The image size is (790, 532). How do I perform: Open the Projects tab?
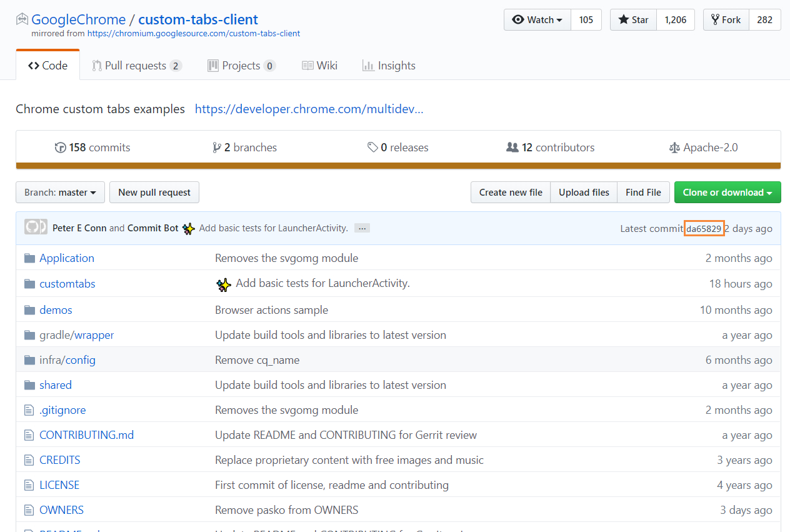[241, 66]
